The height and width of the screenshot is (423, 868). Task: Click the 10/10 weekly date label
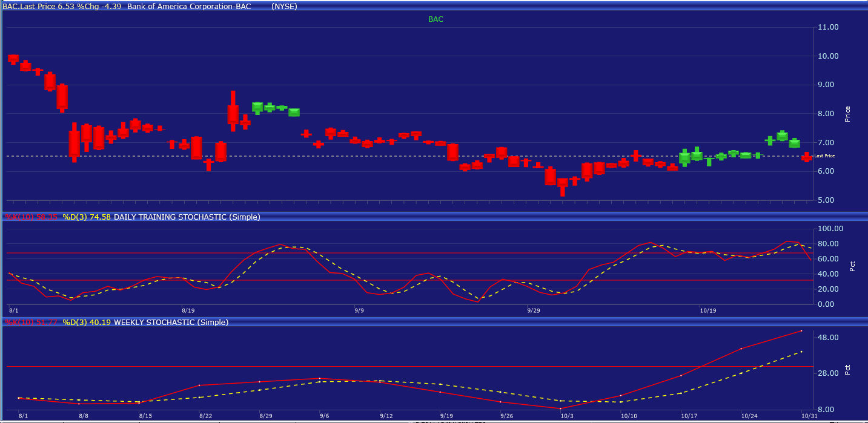629,416
